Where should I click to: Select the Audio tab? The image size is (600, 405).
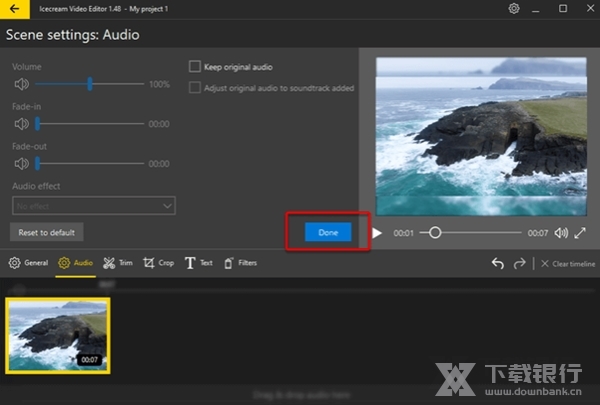click(x=75, y=263)
